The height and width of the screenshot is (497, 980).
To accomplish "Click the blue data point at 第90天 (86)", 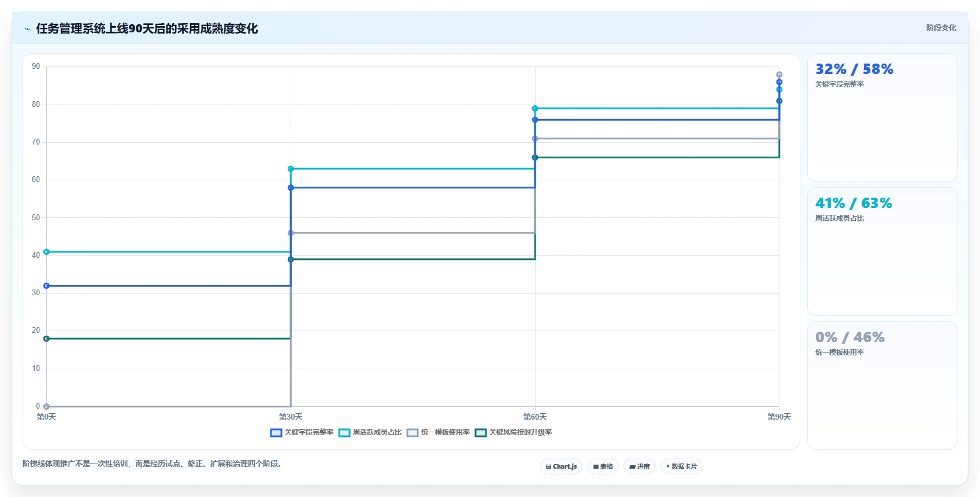I will pyautogui.click(x=779, y=82).
